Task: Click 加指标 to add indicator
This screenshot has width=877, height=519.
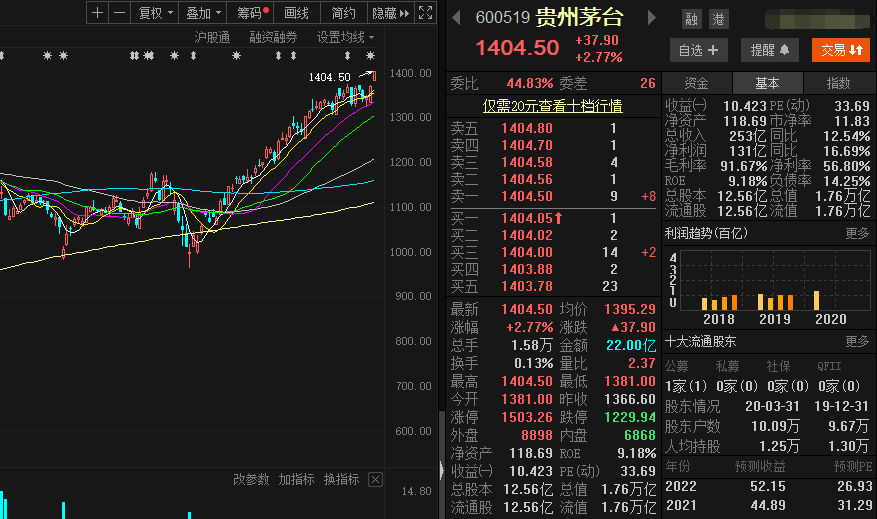Action: click(296, 479)
